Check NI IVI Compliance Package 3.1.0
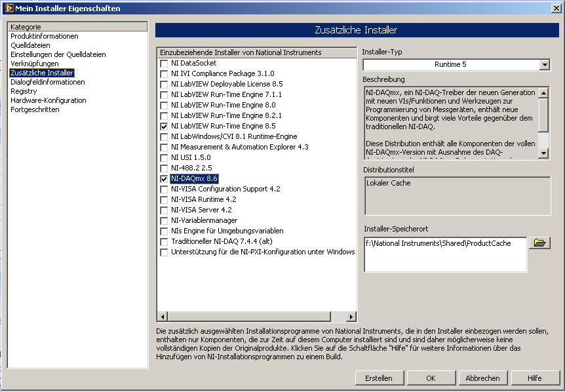The image size is (565, 392). [x=164, y=74]
